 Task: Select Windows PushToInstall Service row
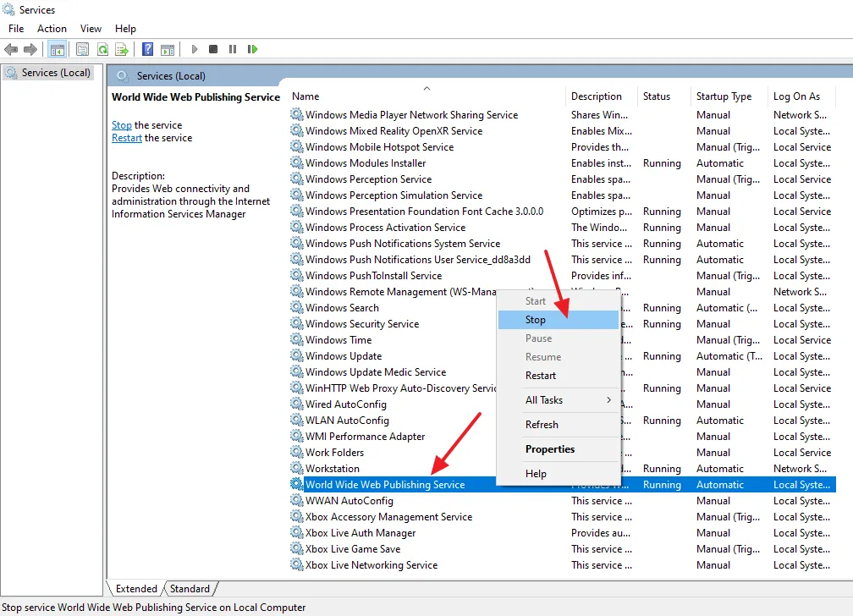coord(562,275)
